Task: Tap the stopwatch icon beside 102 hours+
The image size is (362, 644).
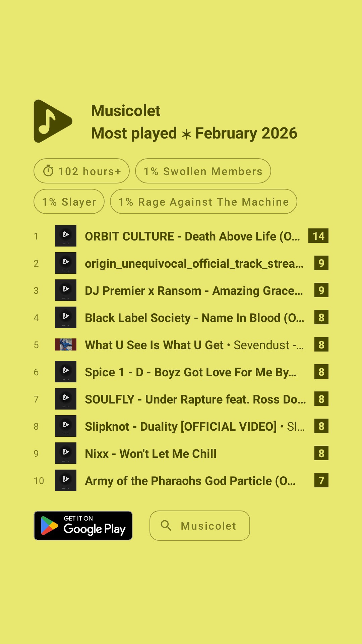Action: point(48,171)
